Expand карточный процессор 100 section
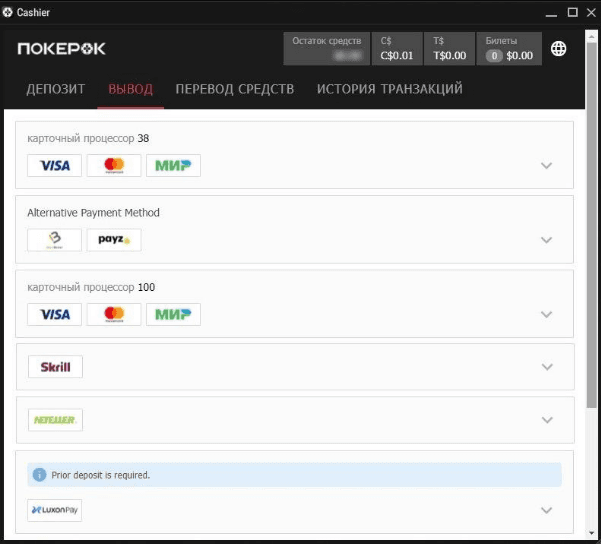602x544 pixels. tap(546, 314)
